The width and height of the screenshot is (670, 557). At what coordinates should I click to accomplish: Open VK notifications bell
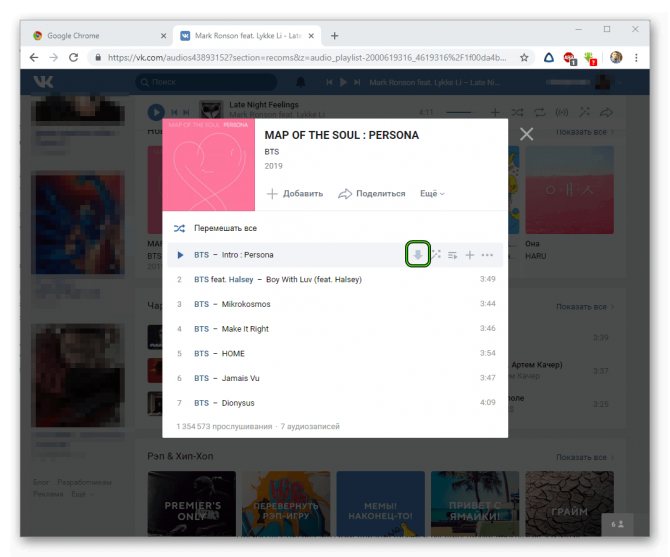301,82
